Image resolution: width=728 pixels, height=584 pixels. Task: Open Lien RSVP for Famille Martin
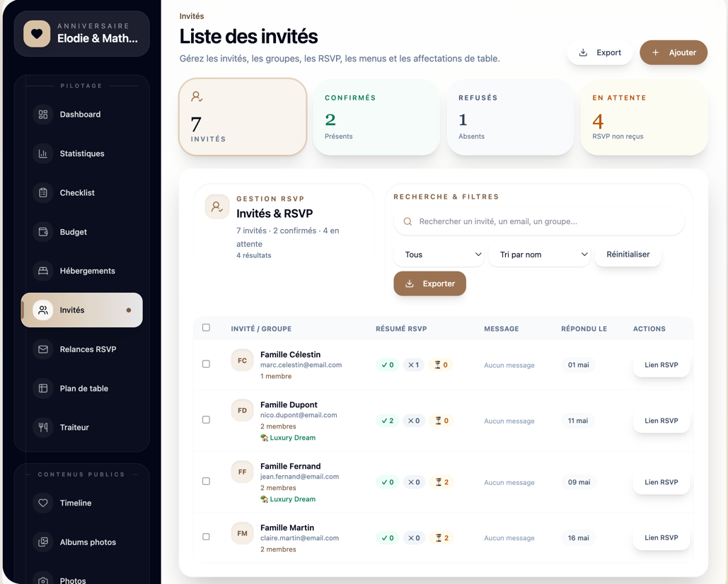point(661,537)
